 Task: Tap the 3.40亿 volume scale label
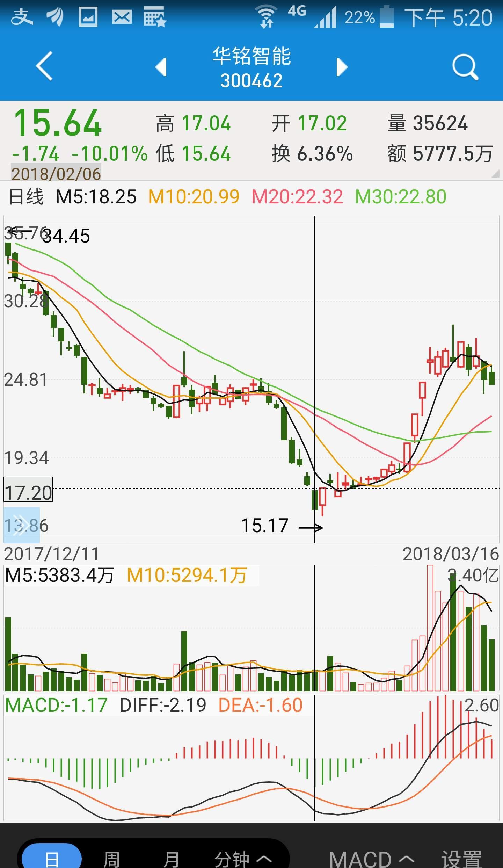pyautogui.click(x=473, y=575)
